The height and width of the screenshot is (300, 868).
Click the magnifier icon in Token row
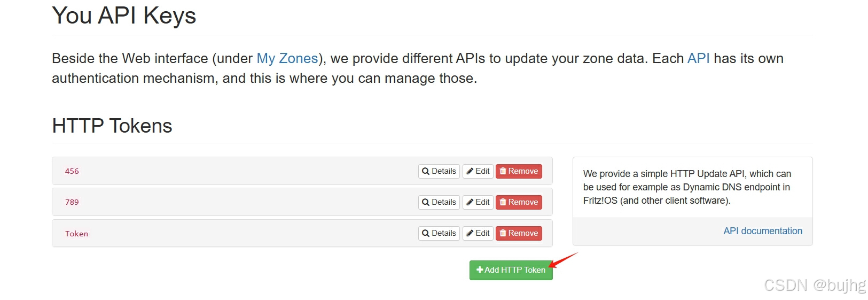(x=426, y=234)
